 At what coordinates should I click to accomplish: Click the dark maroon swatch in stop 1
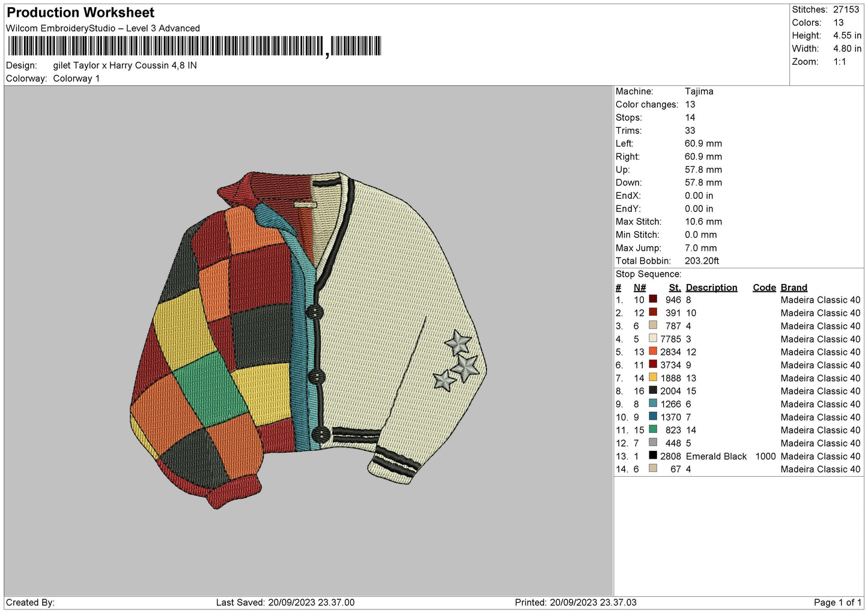tap(653, 299)
